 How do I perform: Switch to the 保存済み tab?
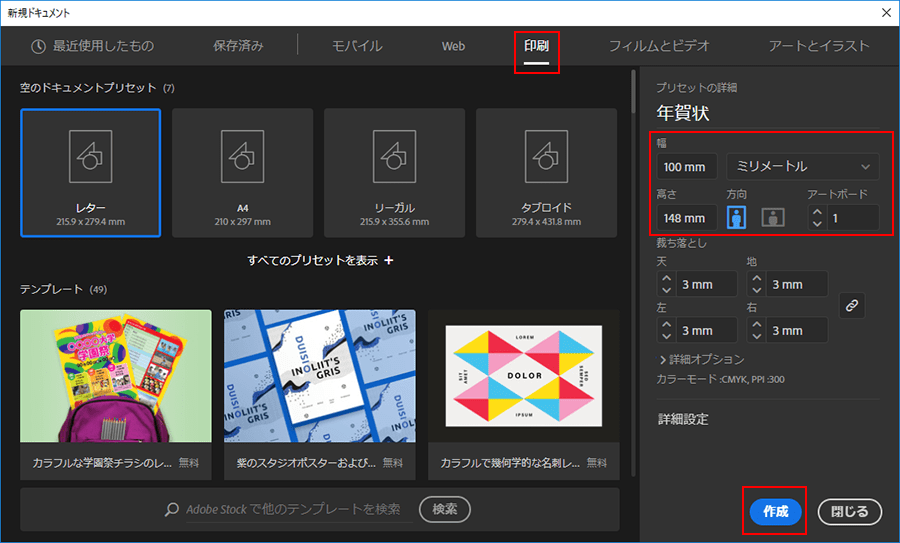[238, 46]
